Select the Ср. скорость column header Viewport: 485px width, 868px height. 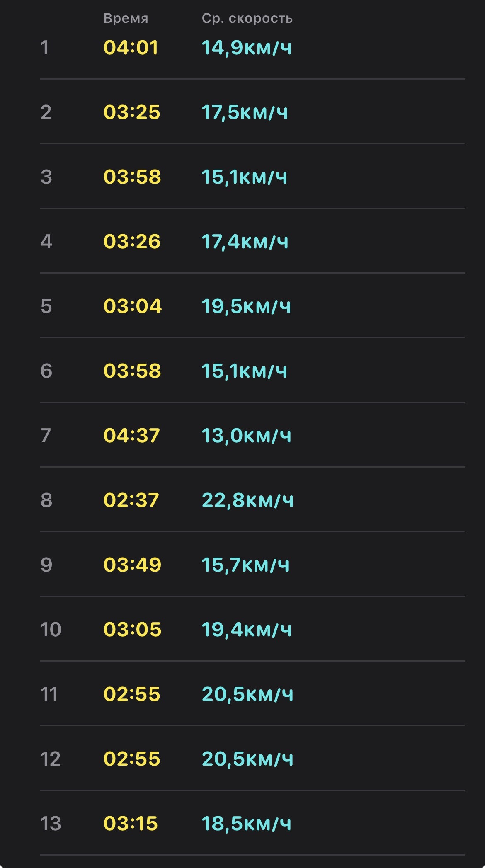point(247,18)
